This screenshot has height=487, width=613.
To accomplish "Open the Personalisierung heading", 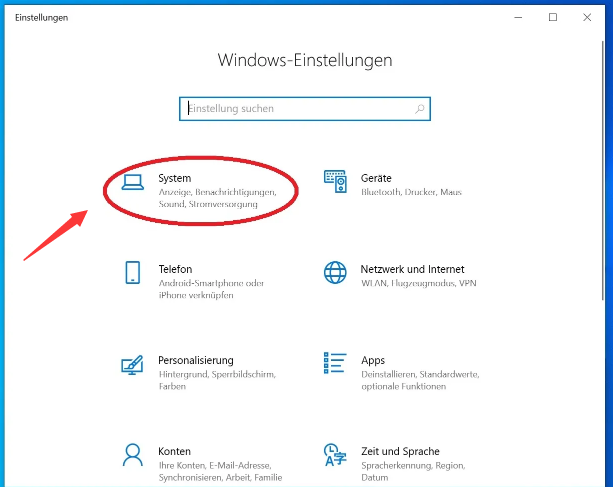I will (196, 360).
